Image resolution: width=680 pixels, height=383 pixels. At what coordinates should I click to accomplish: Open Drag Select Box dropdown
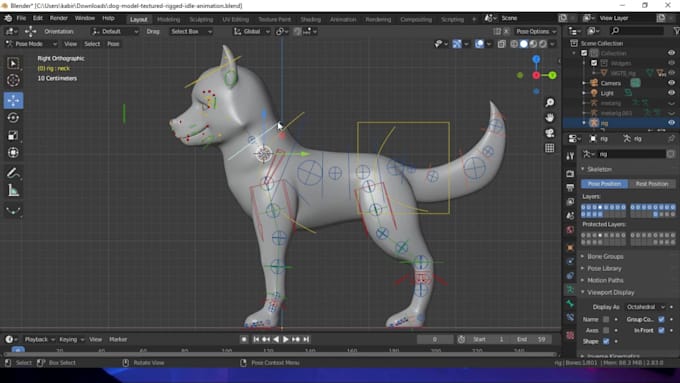[191, 31]
